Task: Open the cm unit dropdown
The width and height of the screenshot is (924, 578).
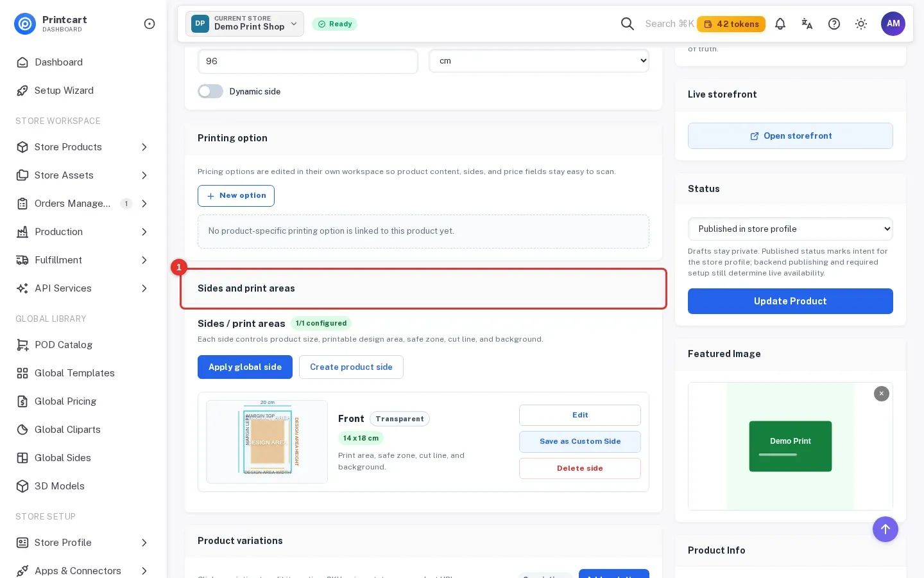Action: (x=539, y=61)
